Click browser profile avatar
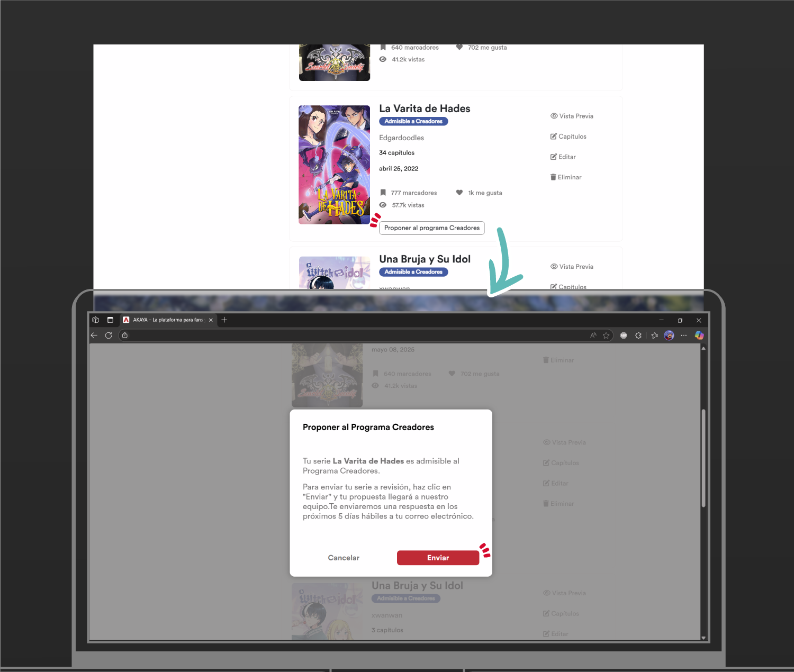The width and height of the screenshot is (794, 672). click(669, 335)
